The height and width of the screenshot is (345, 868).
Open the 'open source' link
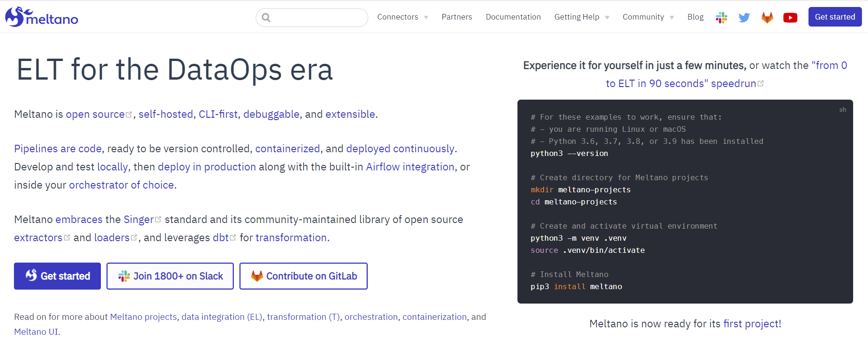pos(99,114)
